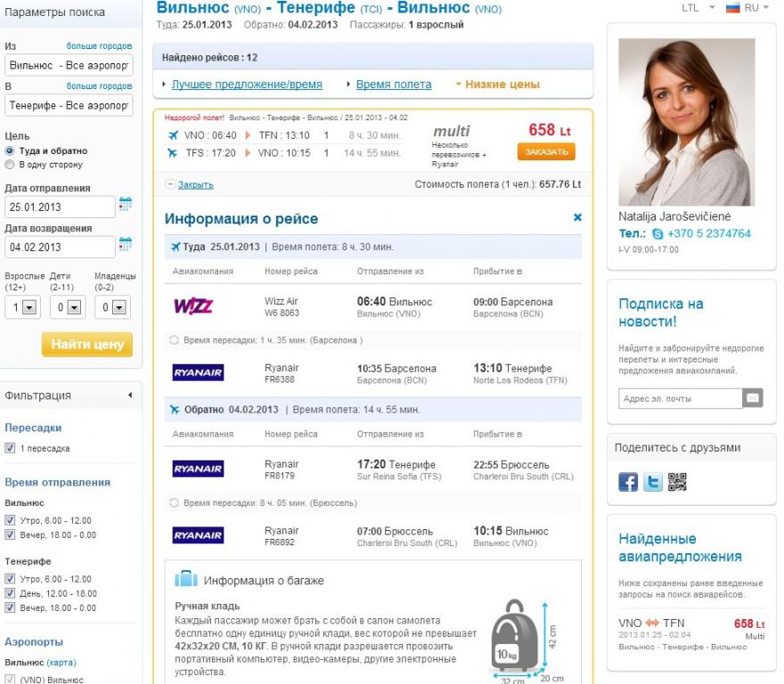Call agent via Skype phone icon
The image size is (784, 684).
pos(657,234)
